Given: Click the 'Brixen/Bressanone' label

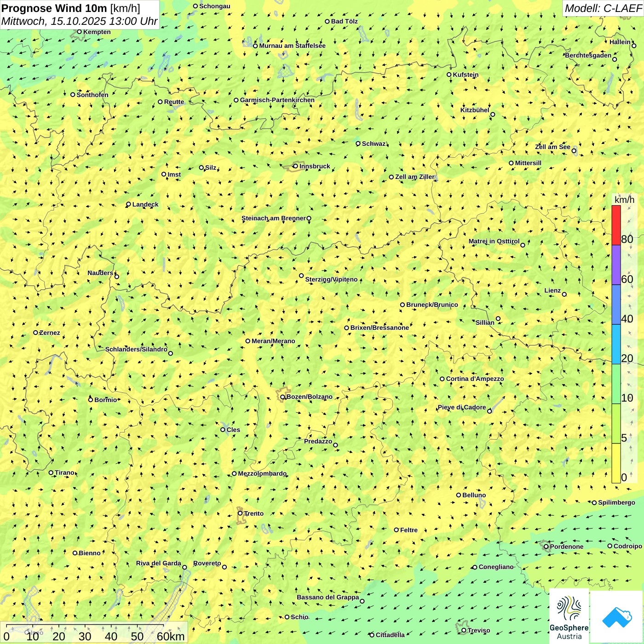Looking at the screenshot, I should coord(379,328).
